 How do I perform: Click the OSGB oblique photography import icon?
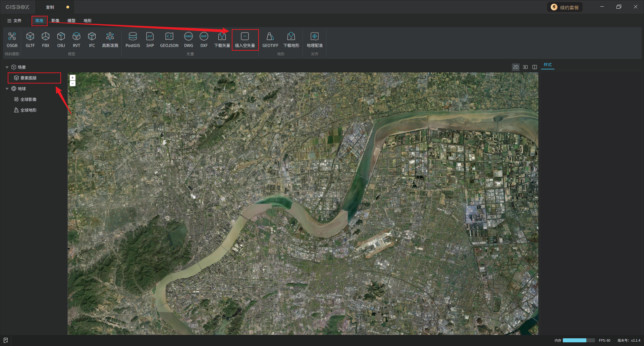coord(12,40)
